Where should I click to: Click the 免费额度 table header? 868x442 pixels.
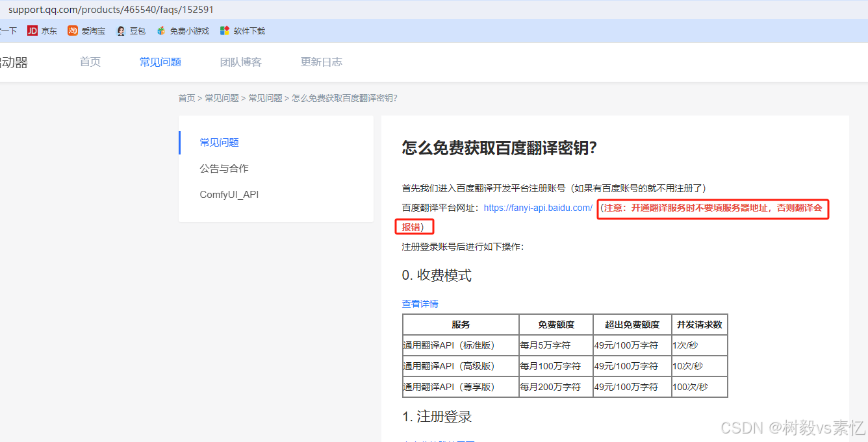coord(556,325)
